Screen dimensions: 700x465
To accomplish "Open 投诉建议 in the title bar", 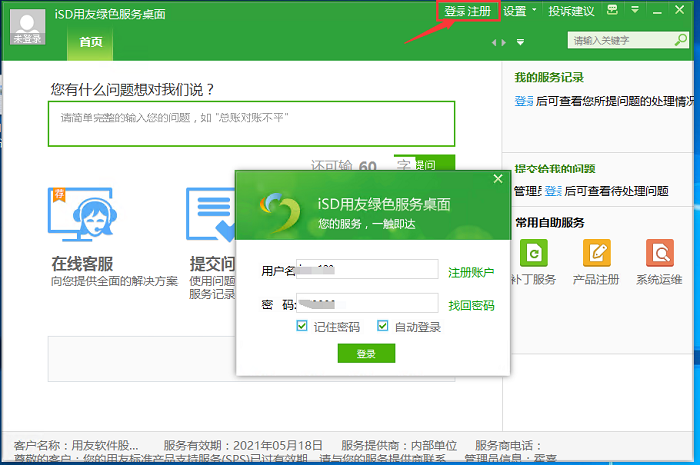I will pyautogui.click(x=571, y=11).
